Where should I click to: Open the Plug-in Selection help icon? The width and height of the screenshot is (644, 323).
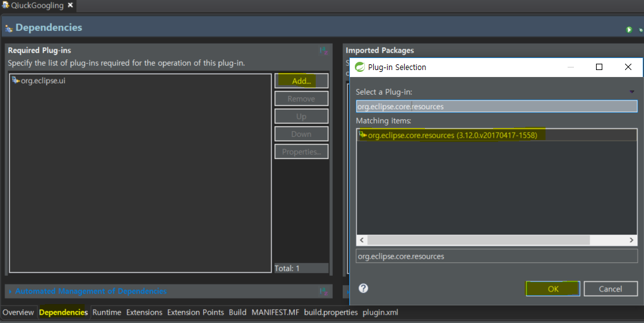pos(363,288)
